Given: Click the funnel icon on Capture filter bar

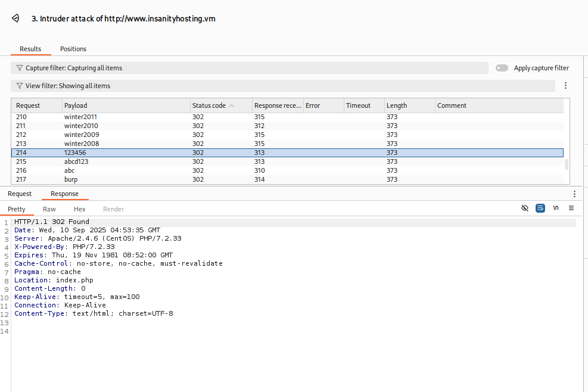Looking at the screenshot, I should point(19,68).
